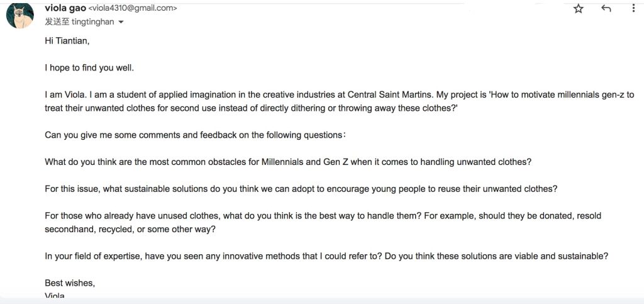Click the line I hope to find you well
Image resolution: width=644 pixels, height=304 pixels.
tap(89, 68)
